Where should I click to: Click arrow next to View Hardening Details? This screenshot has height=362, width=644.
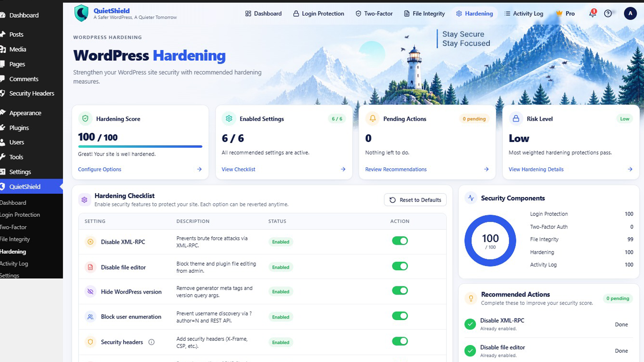click(x=630, y=169)
